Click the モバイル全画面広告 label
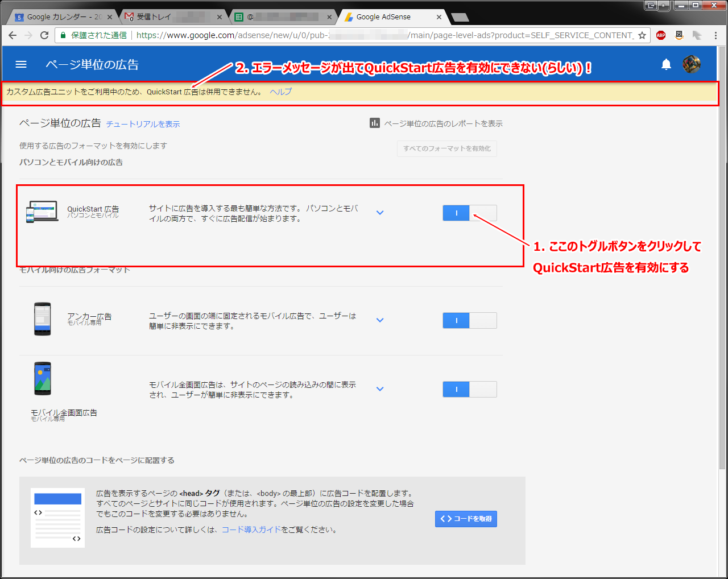Screen dimensions: 728x579 click(x=64, y=412)
